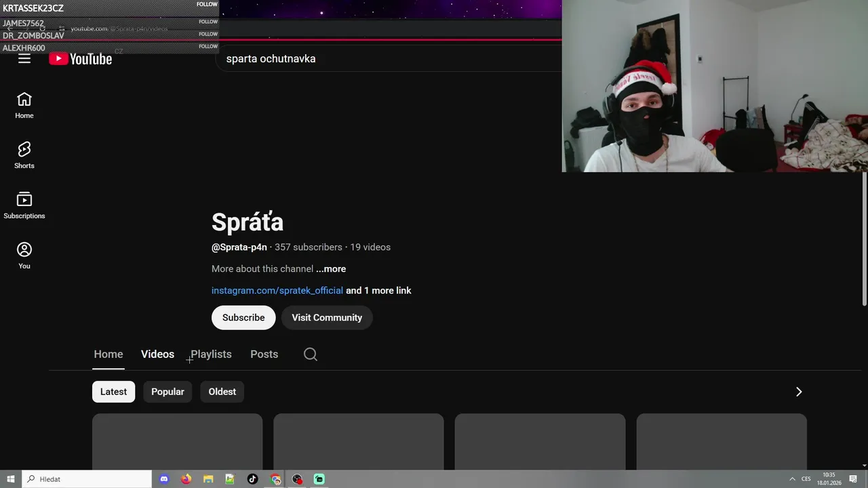
Task: Show next videos with right arrow chevron
Action: coord(799,392)
